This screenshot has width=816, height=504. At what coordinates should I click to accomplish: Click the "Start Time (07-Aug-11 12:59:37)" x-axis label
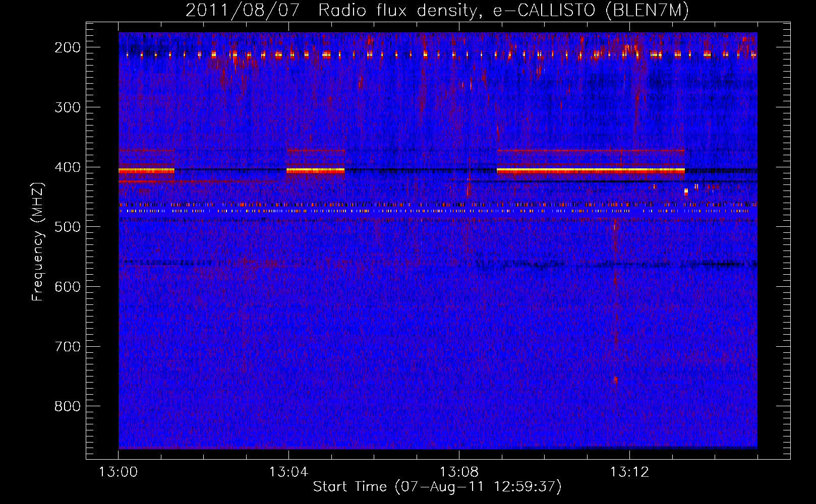(x=437, y=487)
